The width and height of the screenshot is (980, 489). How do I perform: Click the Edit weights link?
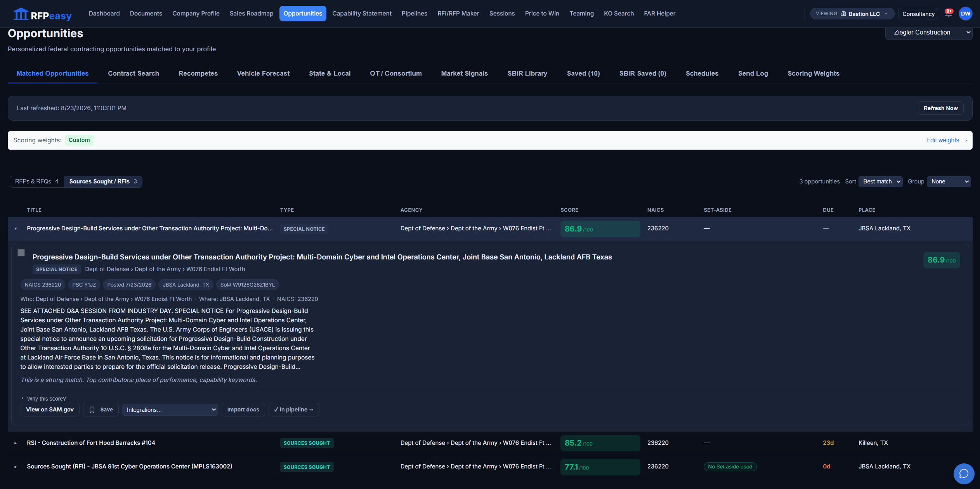946,140
